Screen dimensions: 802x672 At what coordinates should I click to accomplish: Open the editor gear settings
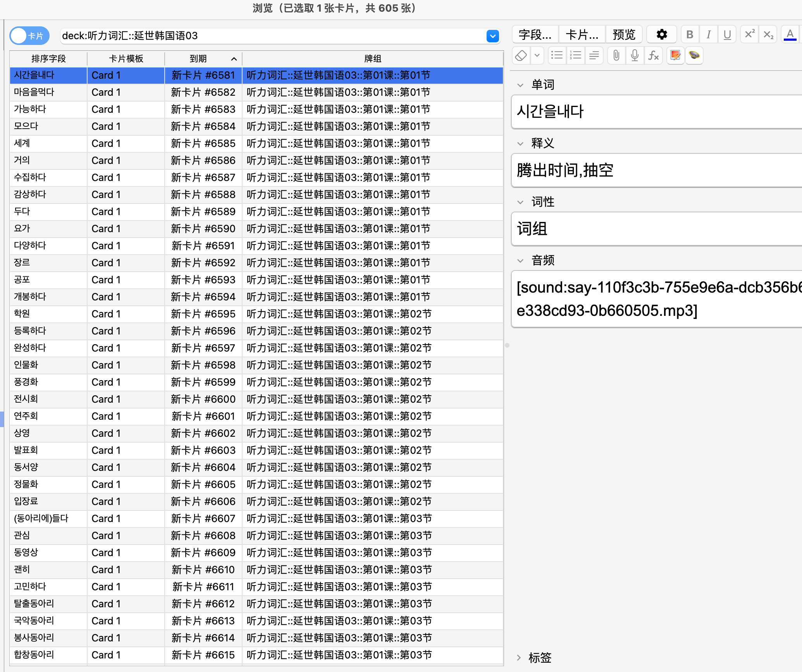pyautogui.click(x=662, y=34)
